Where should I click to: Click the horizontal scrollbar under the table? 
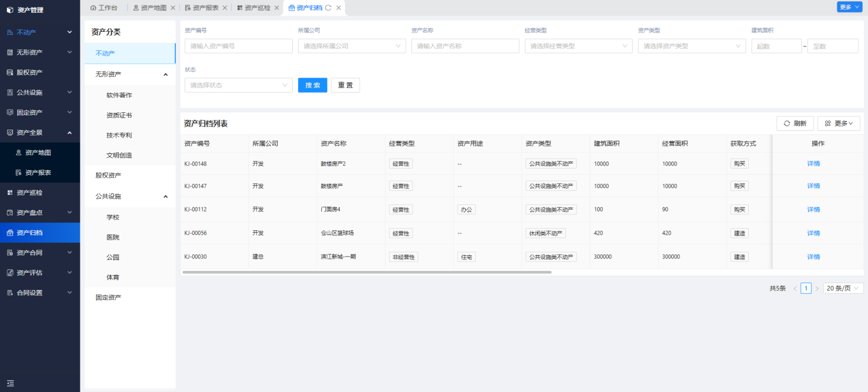(367, 272)
